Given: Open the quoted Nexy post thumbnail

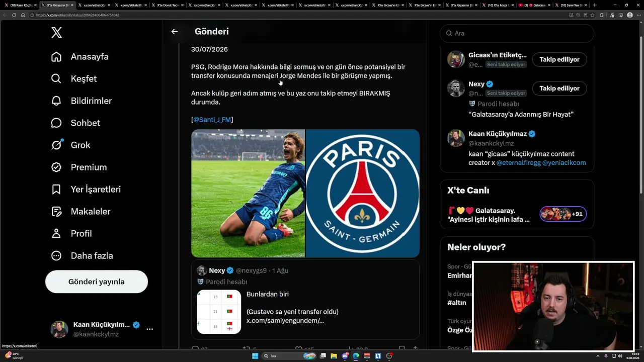Looking at the screenshot, I should tap(219, 312).
